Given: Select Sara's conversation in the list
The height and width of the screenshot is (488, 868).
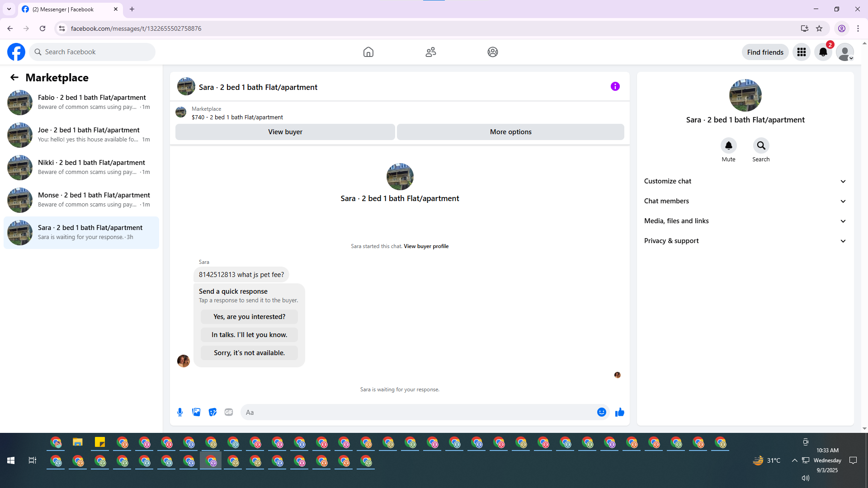Looking at the screenshot, I should pos(81,232).
